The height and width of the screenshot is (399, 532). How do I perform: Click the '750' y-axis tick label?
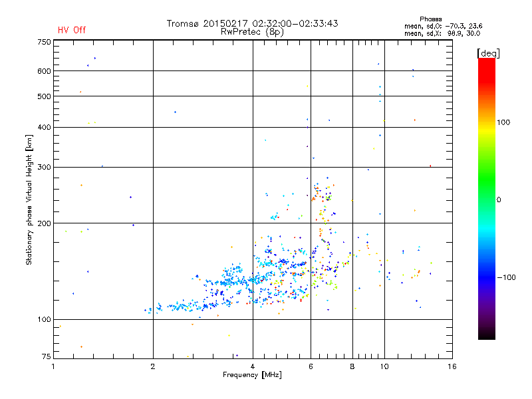pos(44,42)
